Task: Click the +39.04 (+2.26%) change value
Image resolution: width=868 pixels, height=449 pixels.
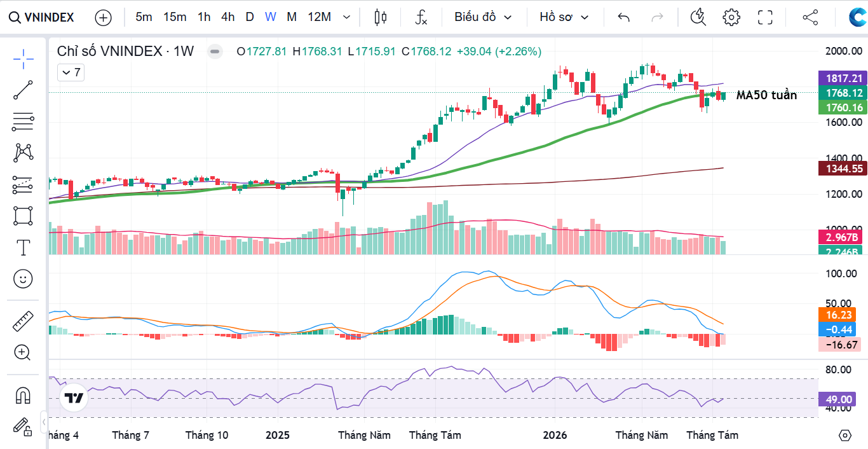Action: click(x=499, y=52)
